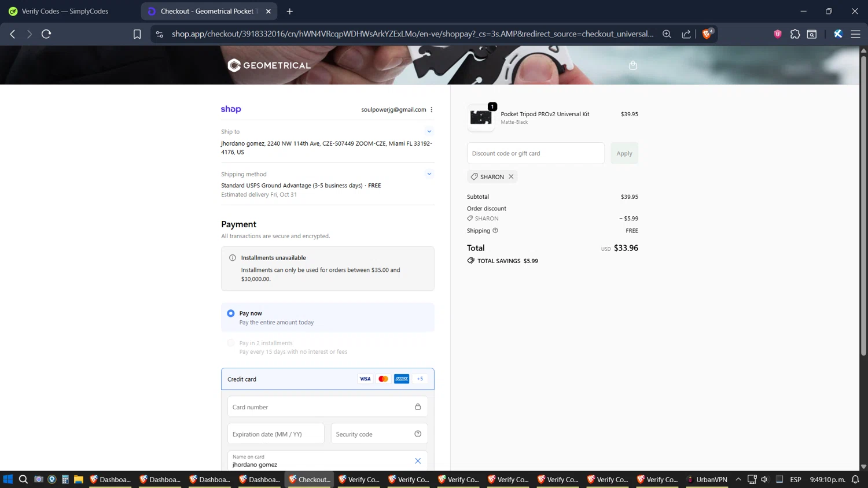Screen dimensions: 868x488
Task: Bookmark this page with the bookmark icon
Action: (137, 34)
